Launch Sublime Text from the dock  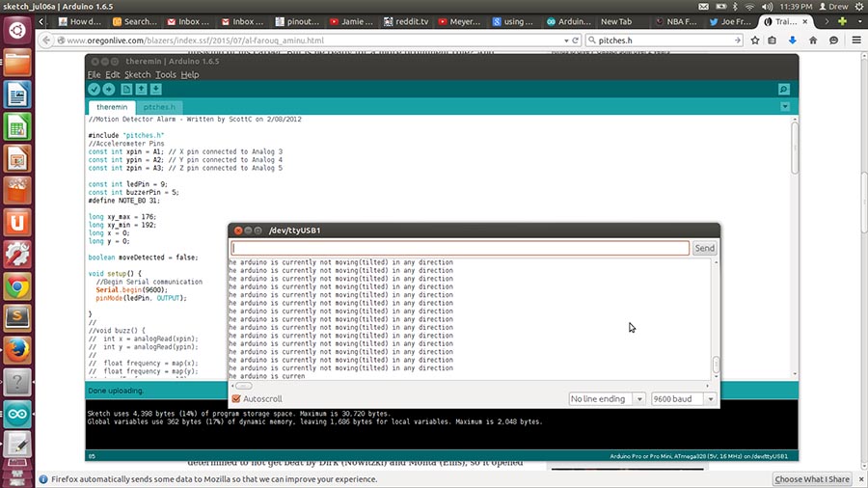[17, 318]
